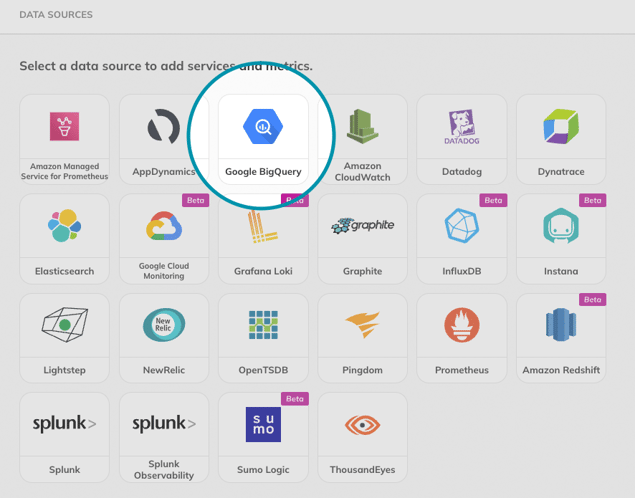Select the Prometheus label
Viewport: 635px width, 498px height.
(x=462, y=370)
